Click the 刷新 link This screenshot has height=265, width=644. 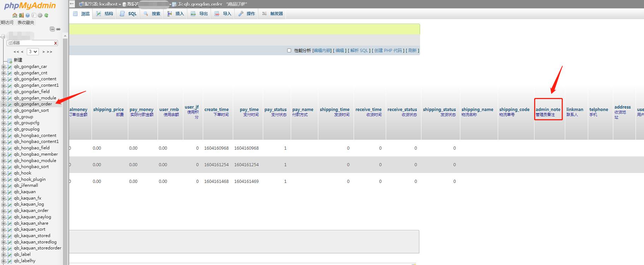(x=412, y=51)
